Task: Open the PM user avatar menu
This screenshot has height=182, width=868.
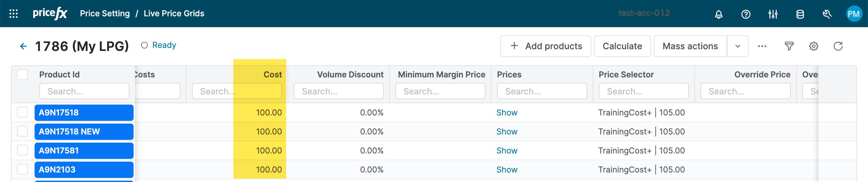Action: coord(853,14)
